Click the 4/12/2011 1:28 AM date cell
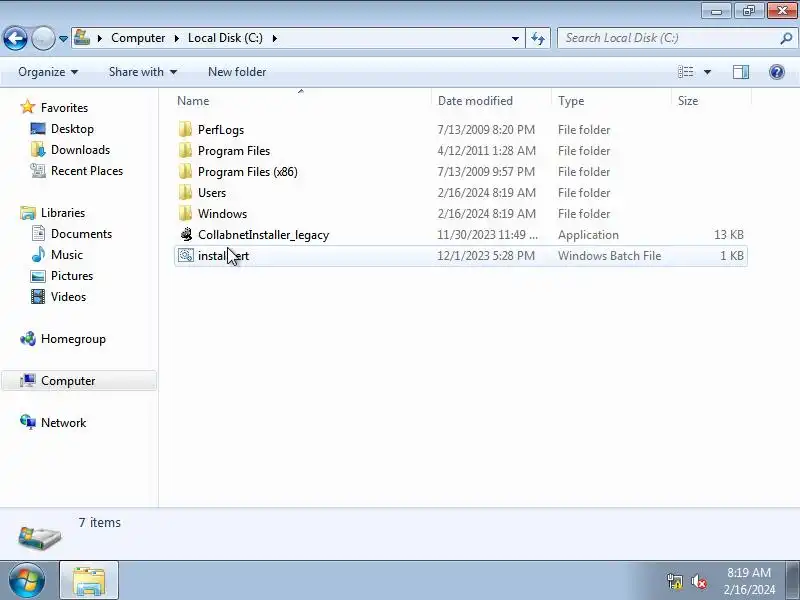Viewport: 800px width, 600px height. point(486,151)
